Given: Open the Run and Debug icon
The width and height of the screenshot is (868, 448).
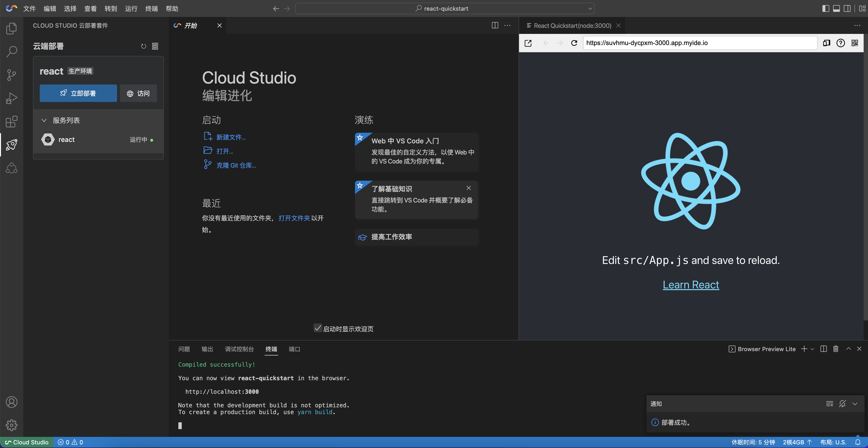Looking at the screenshot, I should 11,98.
